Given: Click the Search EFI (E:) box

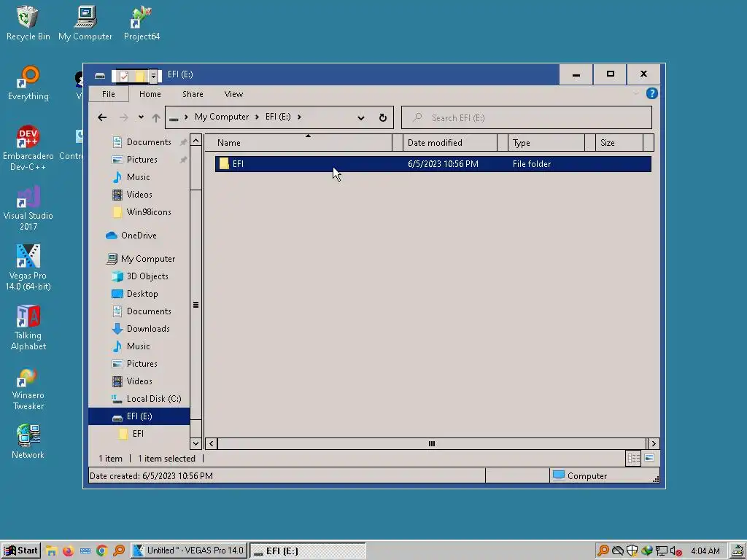Looking at the screenshot, I should (527, 117).
